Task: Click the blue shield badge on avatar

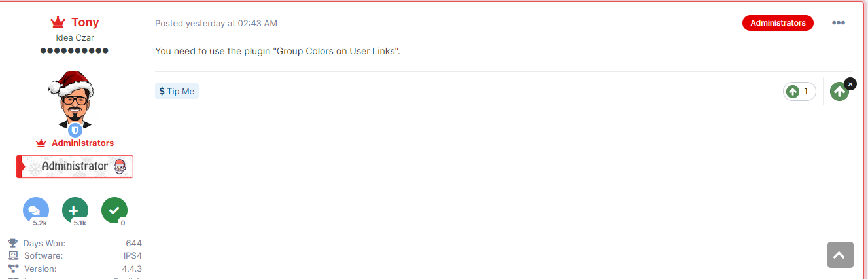Action: tap(75, 130)
